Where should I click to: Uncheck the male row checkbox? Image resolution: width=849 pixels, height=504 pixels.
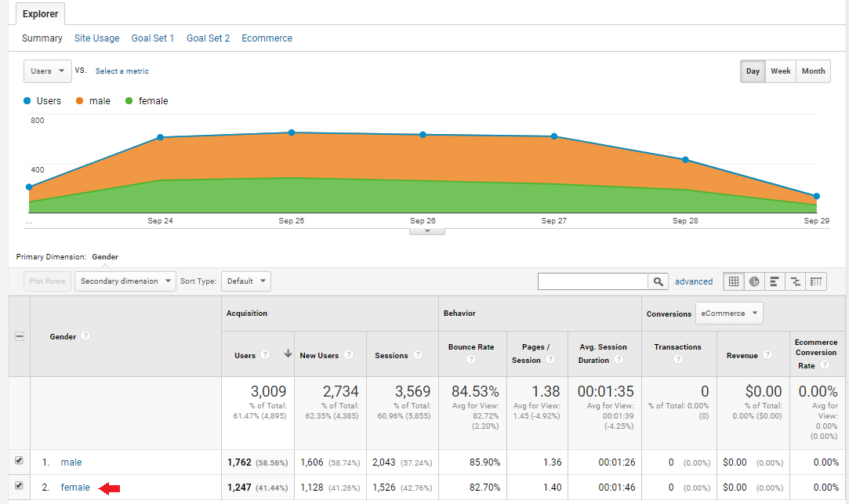(18, 462)
